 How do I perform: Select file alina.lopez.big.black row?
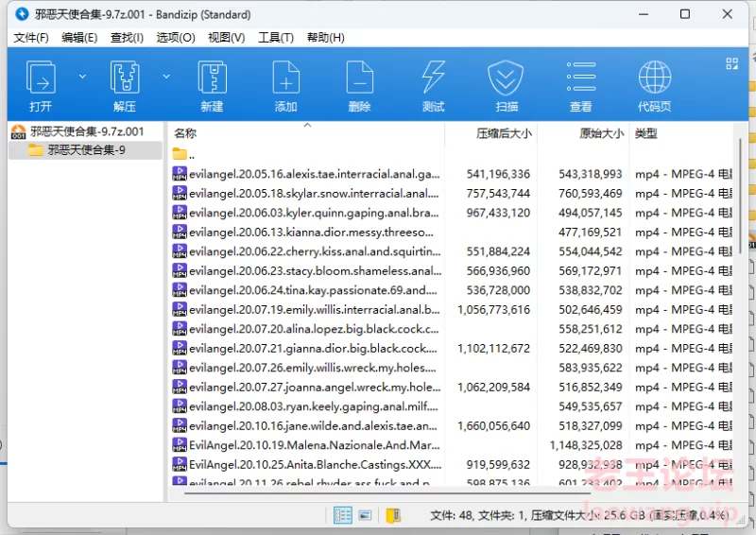pos(452,329)
